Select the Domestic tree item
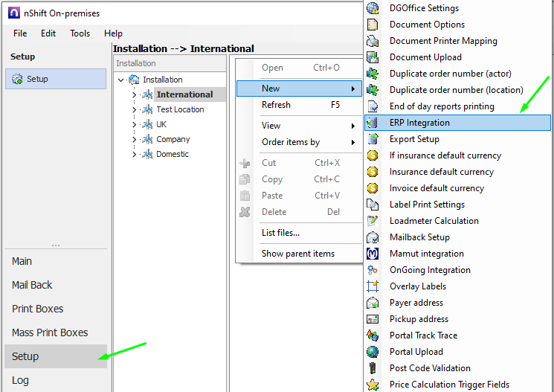 tap(173, 154)
